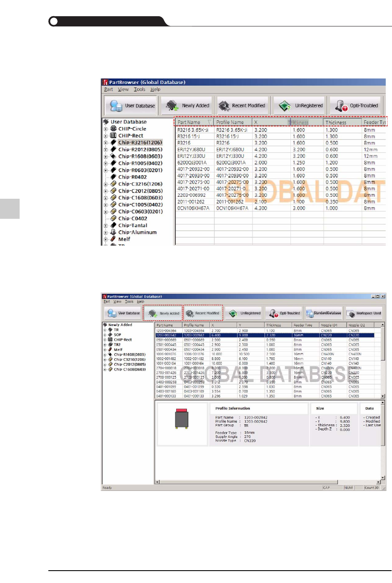Expand the Chip-C0603(0201) tree node
This screenshot has height=583, width=392.
click(106, 212)
